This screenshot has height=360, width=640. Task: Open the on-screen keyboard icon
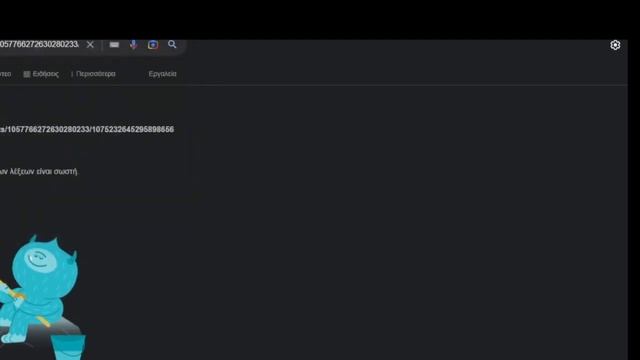[114, 44]
